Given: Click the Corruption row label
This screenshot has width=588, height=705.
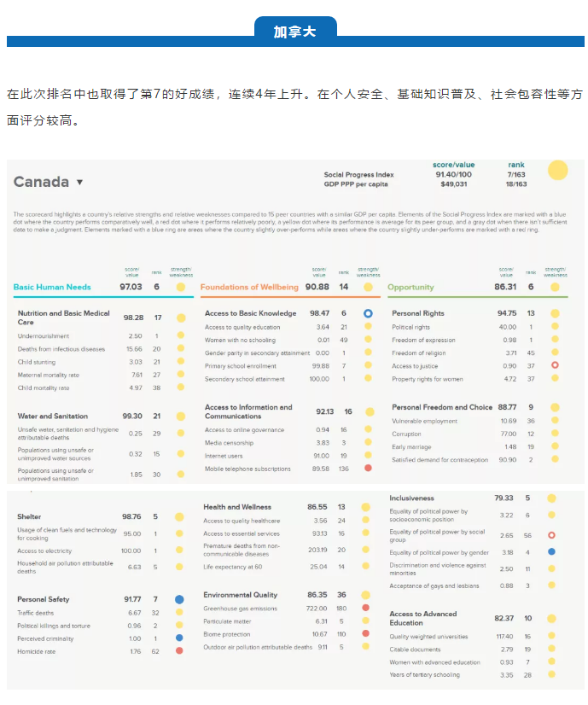Looking at the screenshot, I should click(x=406, y=434).
